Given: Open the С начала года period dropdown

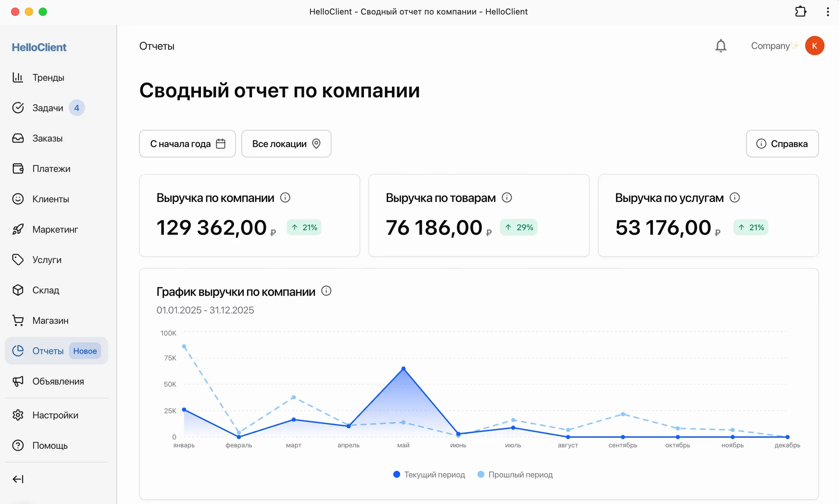Looking at the screenshot, I should coord(187,144).
